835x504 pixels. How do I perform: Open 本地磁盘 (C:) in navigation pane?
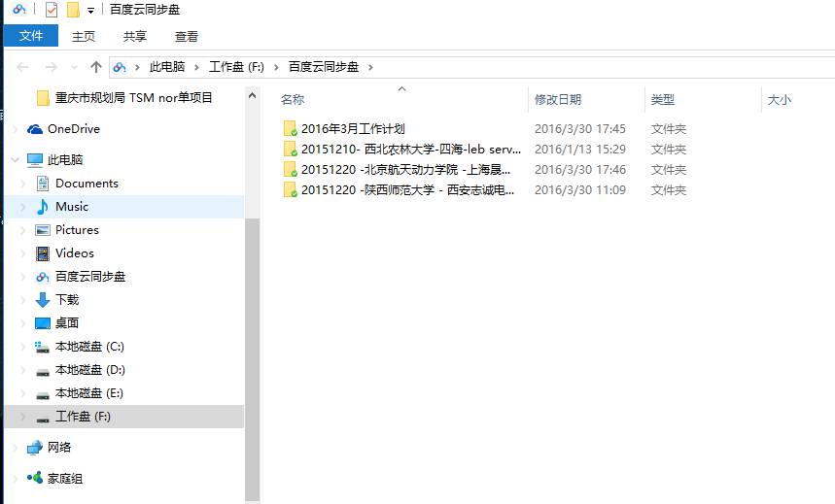point(90,347)
